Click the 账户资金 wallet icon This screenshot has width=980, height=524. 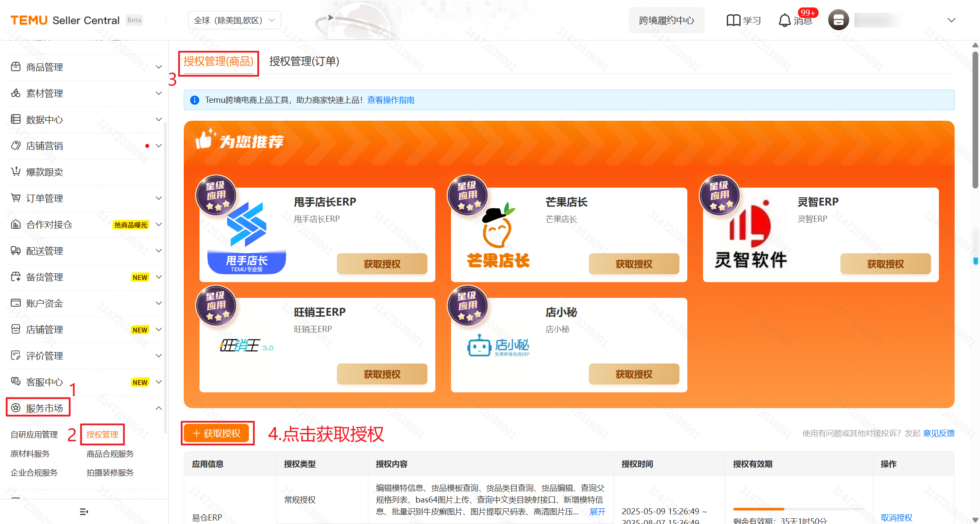click(x=16, y=303)
